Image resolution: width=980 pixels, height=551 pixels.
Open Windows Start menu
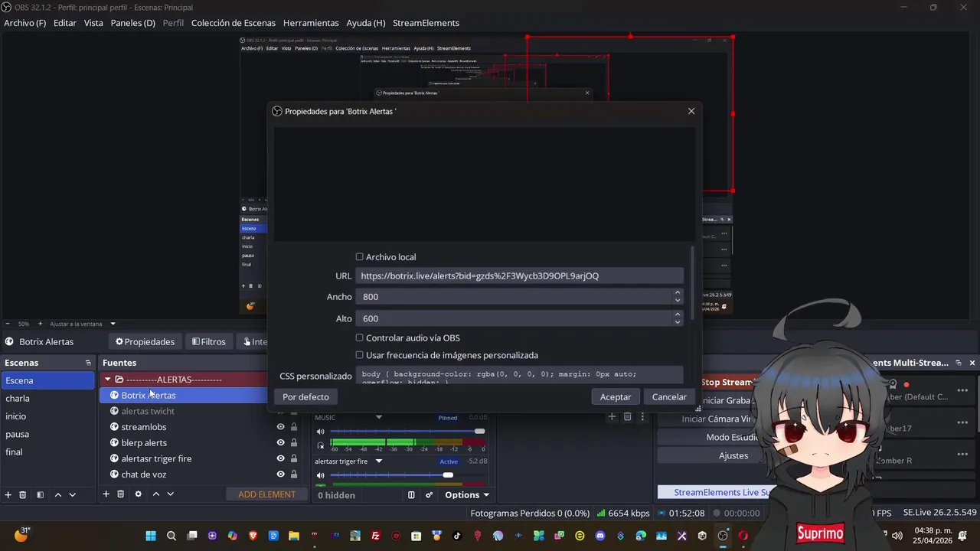click(151, 536)
